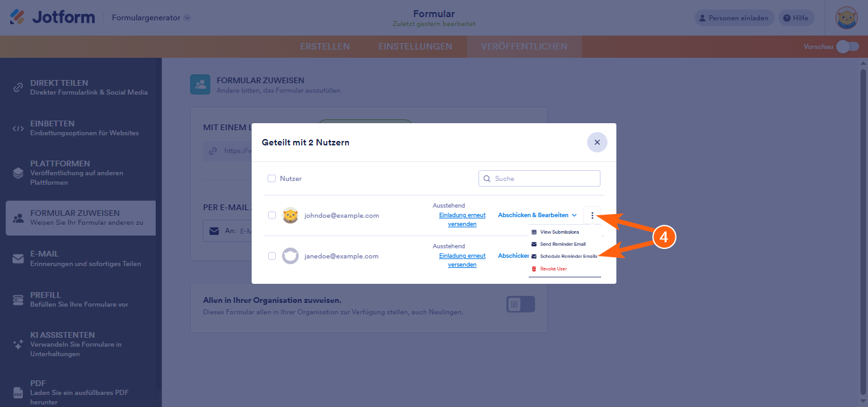The image size is (868, 407).
Task: Select Send Reminder Email menu entry
Action: [x=562, y=244]
